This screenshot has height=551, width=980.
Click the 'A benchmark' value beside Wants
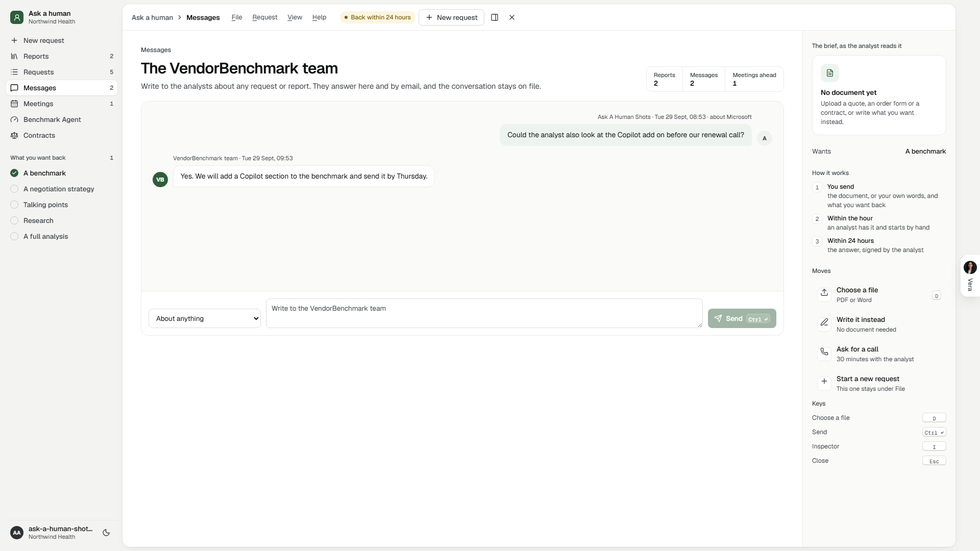(925, 152)
